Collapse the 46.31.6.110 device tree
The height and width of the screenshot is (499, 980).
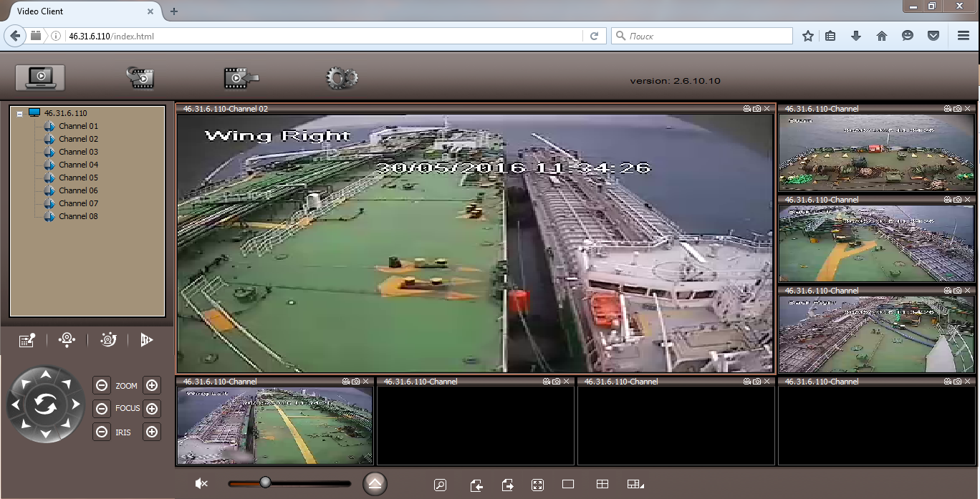point(19,113)
